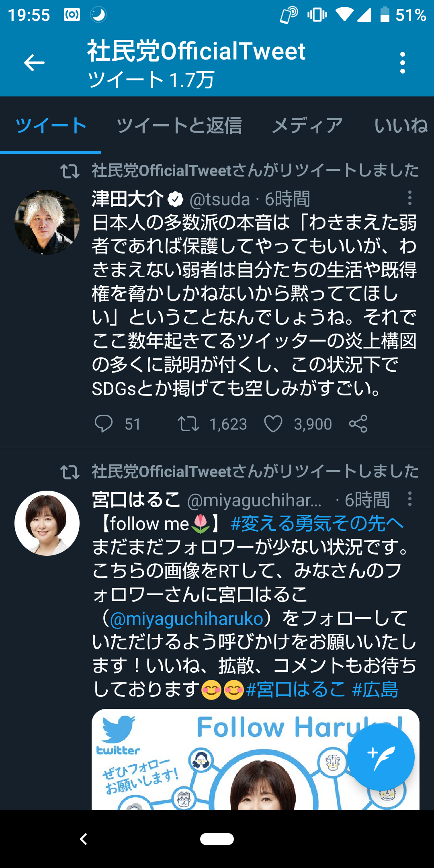
Task: Tap the #広島 hashtag
Action: pyautogui.click(x=375, y=690)
